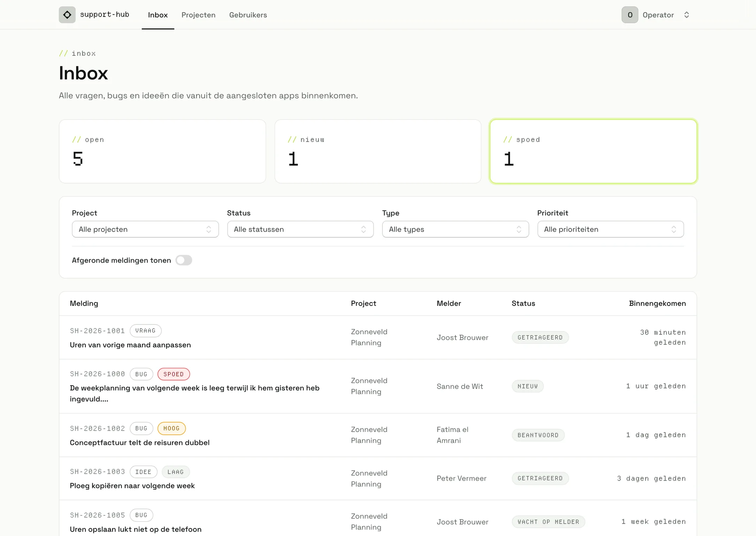Click melder name Sanne de Wit

tap(460, 386)
